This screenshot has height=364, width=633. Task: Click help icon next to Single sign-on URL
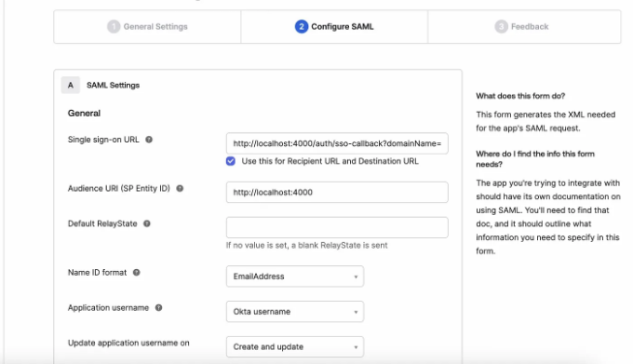[x=149, y=140]
